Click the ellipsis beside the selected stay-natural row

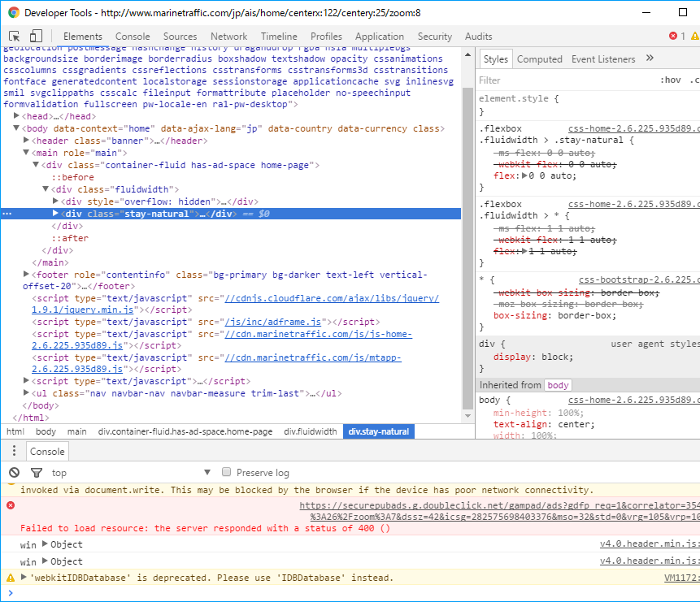(x=7, y=214)
